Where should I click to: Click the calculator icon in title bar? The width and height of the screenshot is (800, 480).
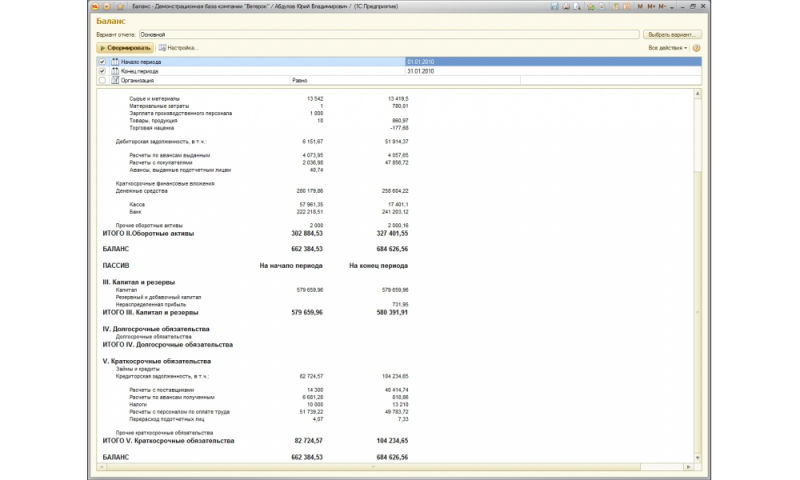[x=615, y=6]
